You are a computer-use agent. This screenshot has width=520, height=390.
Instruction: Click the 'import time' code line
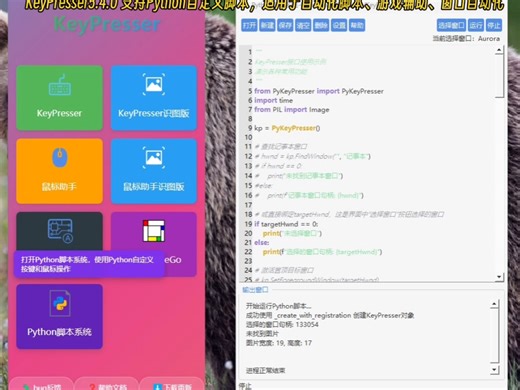click(273, 100)
